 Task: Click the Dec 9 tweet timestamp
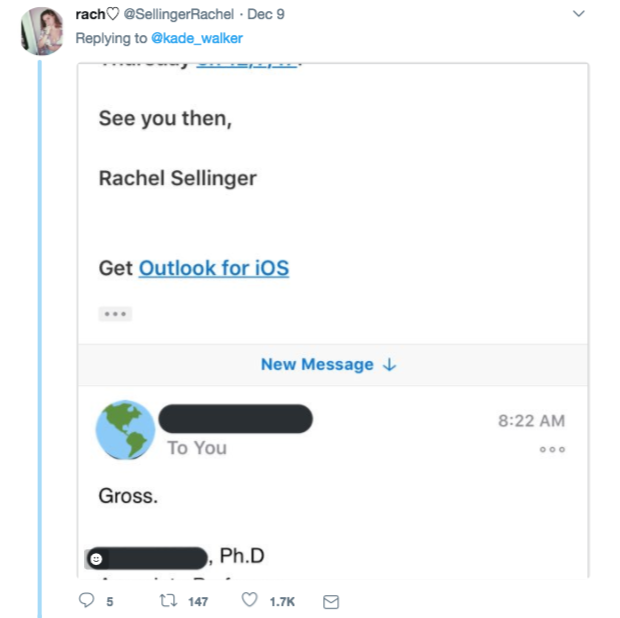click(x=266, y=15)
